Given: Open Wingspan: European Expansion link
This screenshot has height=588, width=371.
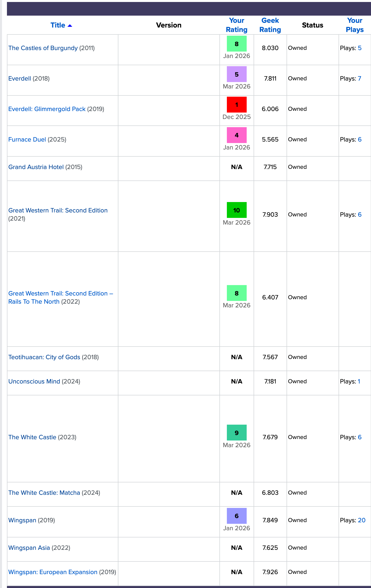Looking at the screenshot, I should click(x=53, y=572).
